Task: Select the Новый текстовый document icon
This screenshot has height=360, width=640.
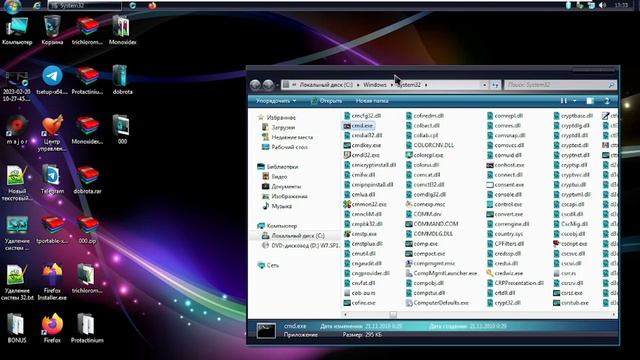Action: pyautogui.click(x=17, y=183)
